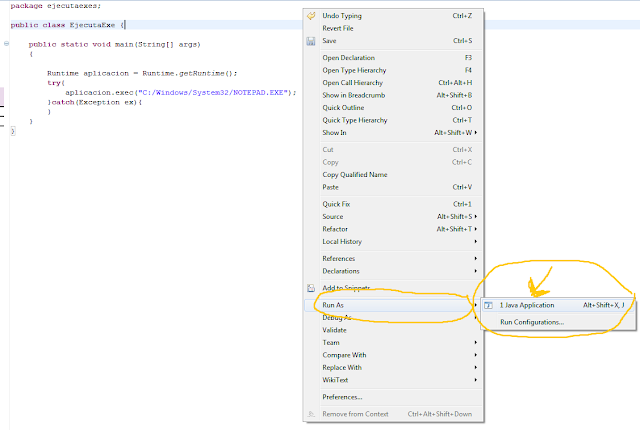Click the Remove from Context icon

(311, 414)
